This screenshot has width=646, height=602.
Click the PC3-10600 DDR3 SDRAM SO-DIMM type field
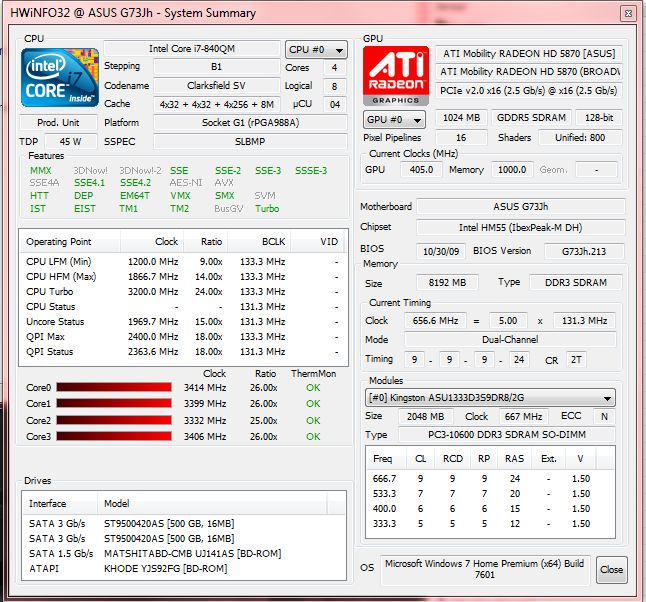pos(507,434)
